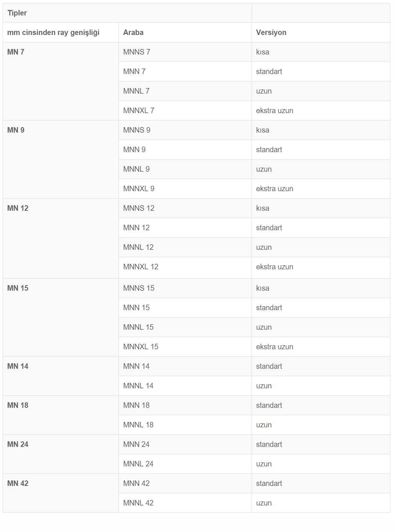Click the MN 15 row label
This screenshot has height=532, width=394.
coord(18,288)
